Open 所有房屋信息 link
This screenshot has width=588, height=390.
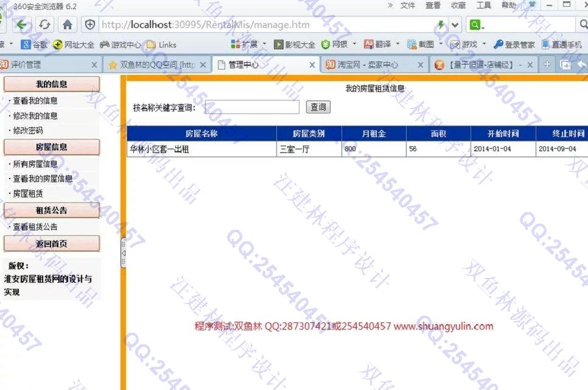(35, 164)
